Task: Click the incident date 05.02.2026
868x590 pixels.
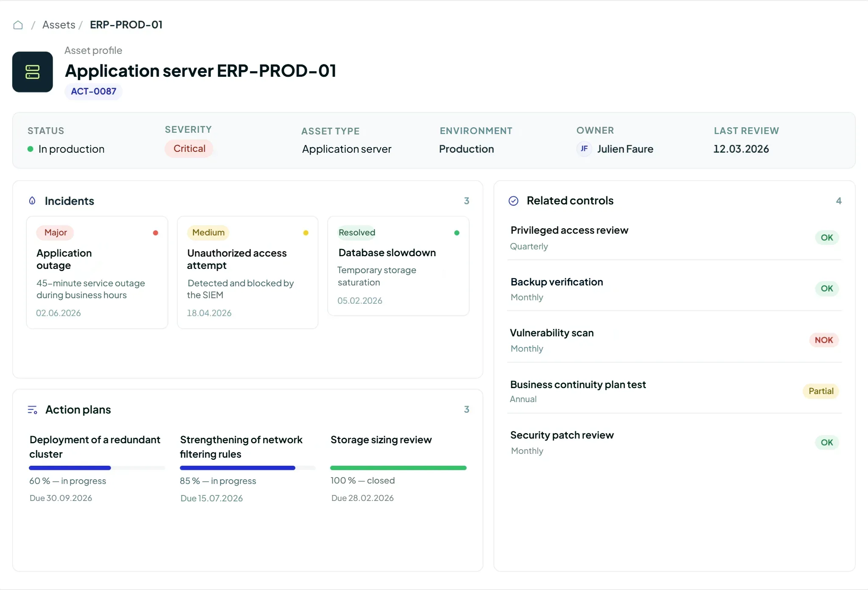Action: (360, 301)
